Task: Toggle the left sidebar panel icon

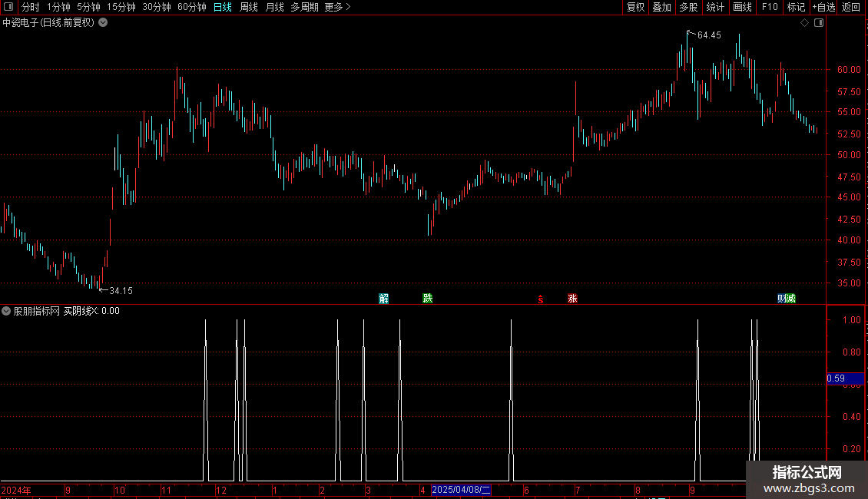Action: click(x=8, y=7)
